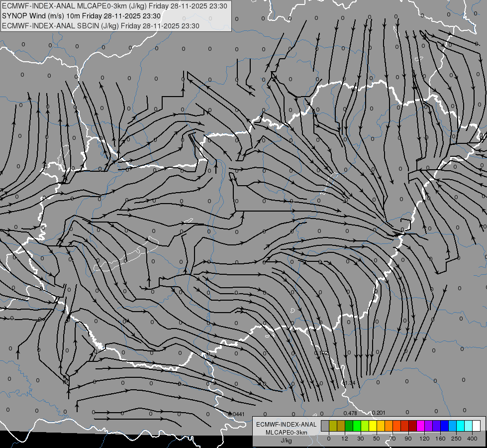Choose the dark maroon swatch after 90

[x=413, y=426]
